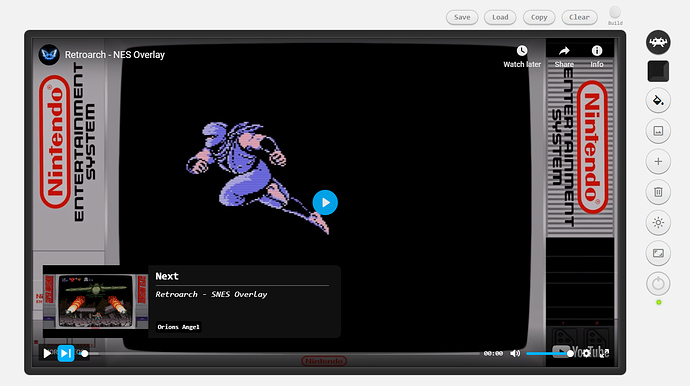
Task: Click the Share arrow icon
Action: coord(564,51)
